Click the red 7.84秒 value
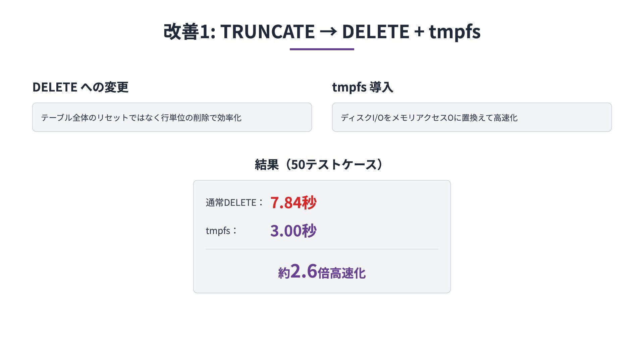644x362 pixels. click(293, 202)
